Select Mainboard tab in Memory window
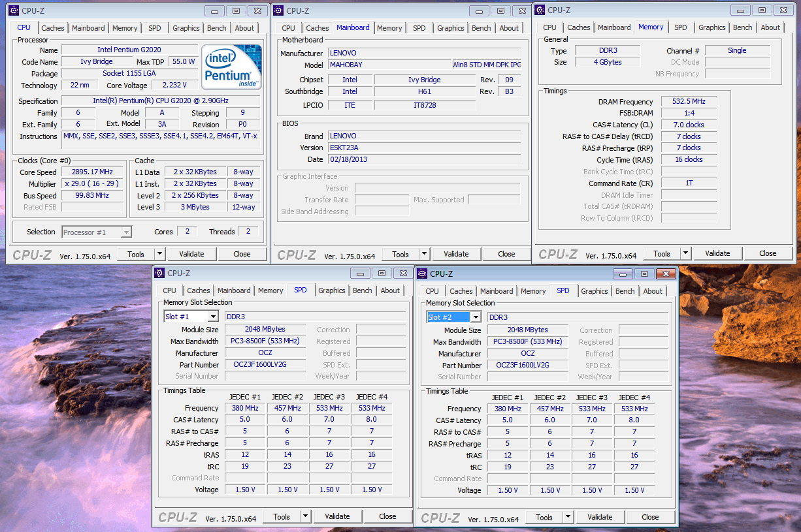Screen dimensions: 801x532 click(615, 27)
